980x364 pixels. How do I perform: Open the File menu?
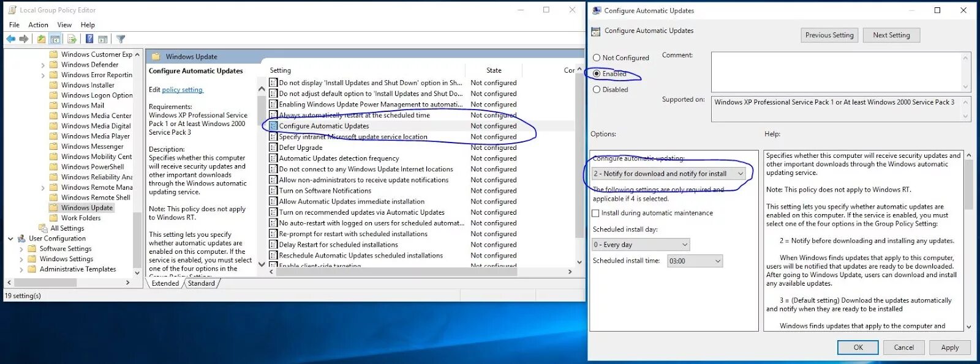[14, 25]
